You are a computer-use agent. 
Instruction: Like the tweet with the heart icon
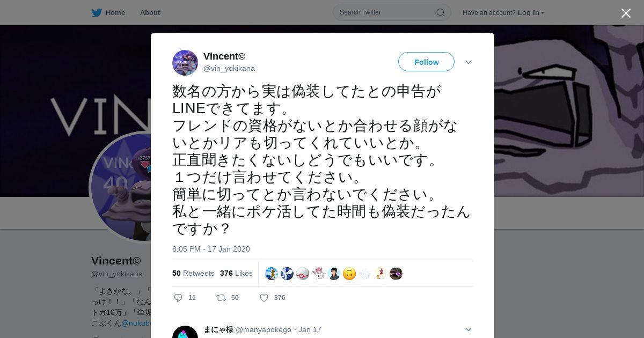264,298
